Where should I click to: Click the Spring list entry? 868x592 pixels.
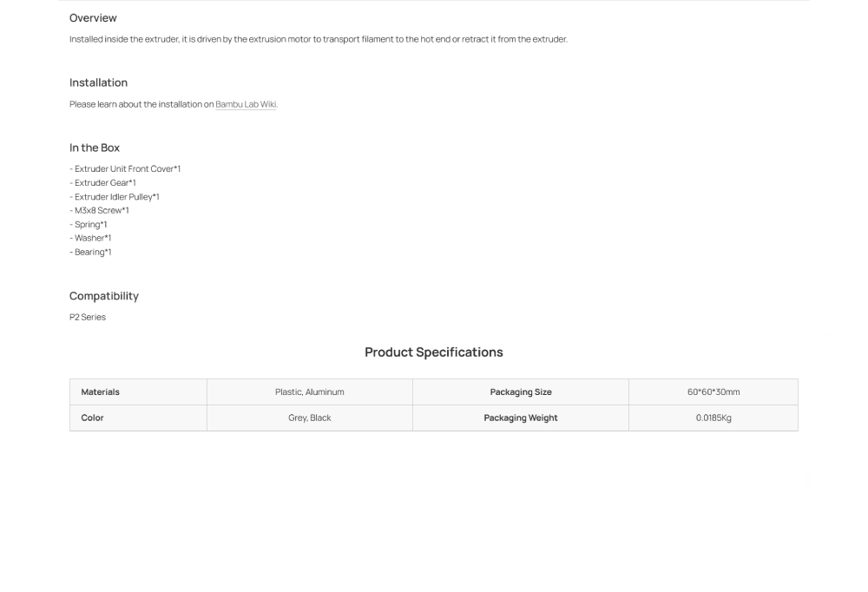pyautogui.click(x=90, y=225)
